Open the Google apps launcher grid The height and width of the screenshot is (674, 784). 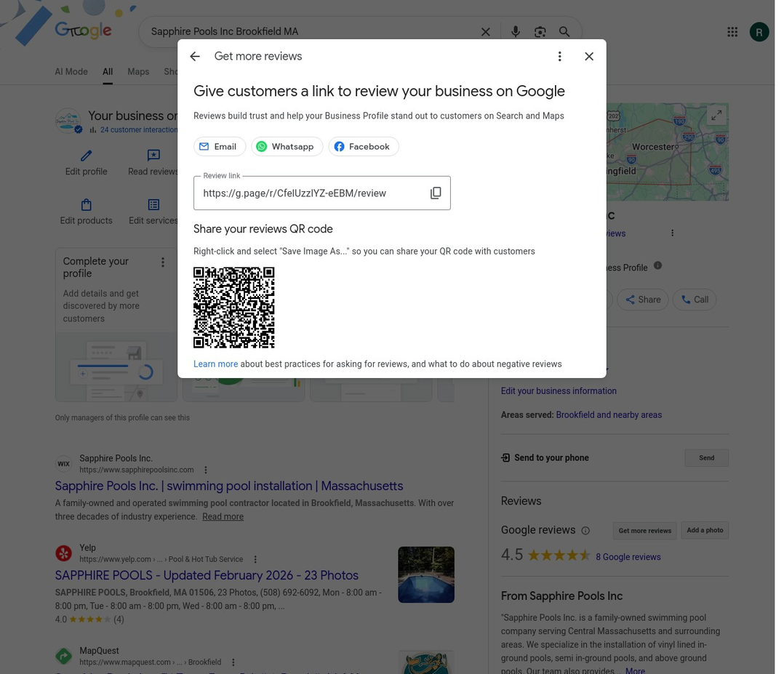(732, 31)
